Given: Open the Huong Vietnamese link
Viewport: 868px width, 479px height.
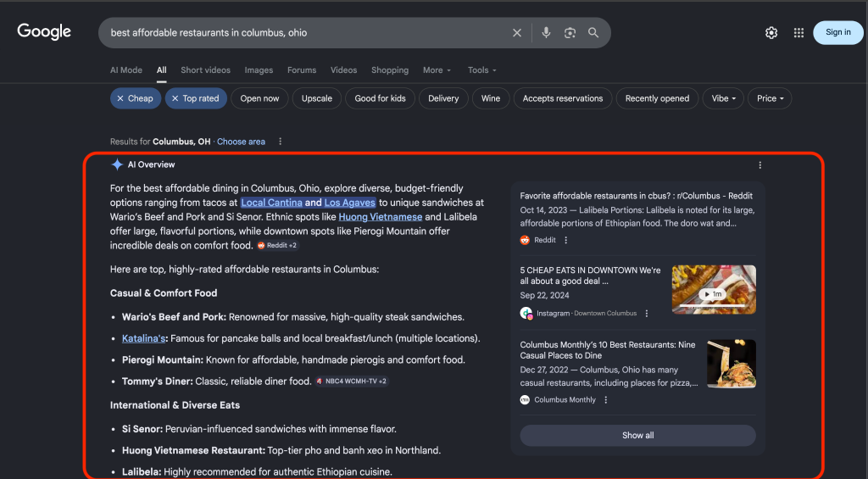Looking at the screenshot, I should 381,217.
